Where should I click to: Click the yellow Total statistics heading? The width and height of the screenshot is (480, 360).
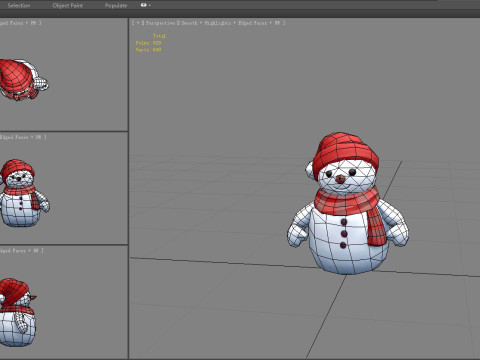coord(159,36)
